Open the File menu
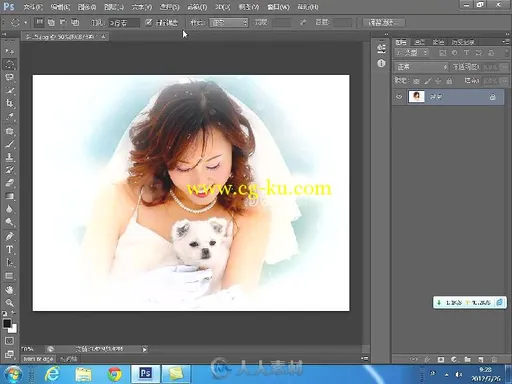Image resolution: width=512 pixels, height=384 pixels. [33, 7]
